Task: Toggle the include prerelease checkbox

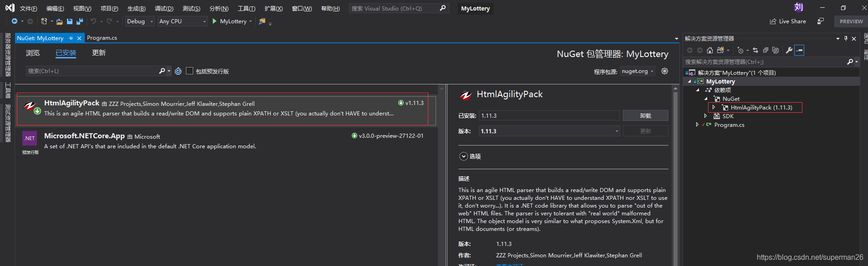Action: click(190, 71)
